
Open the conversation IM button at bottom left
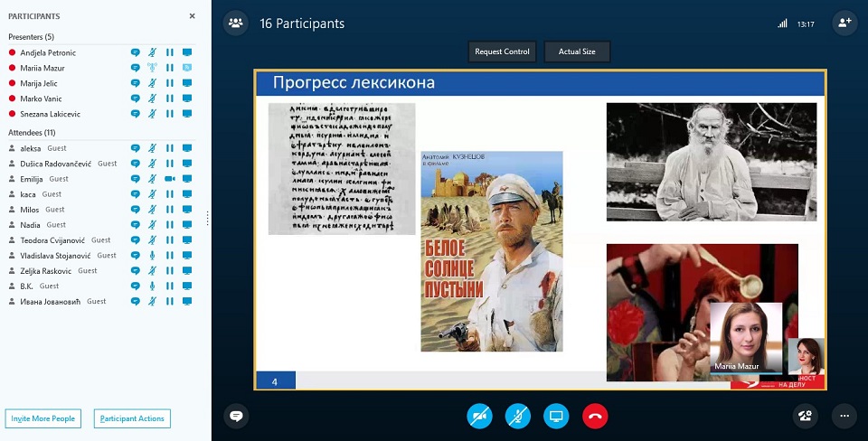(x=236, y=416)
